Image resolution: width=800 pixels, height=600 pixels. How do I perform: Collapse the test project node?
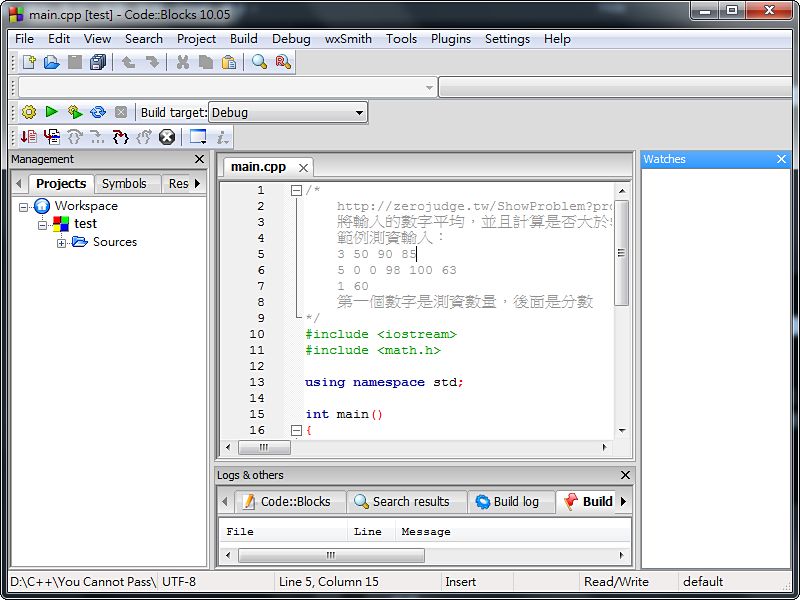coord(42,225)
